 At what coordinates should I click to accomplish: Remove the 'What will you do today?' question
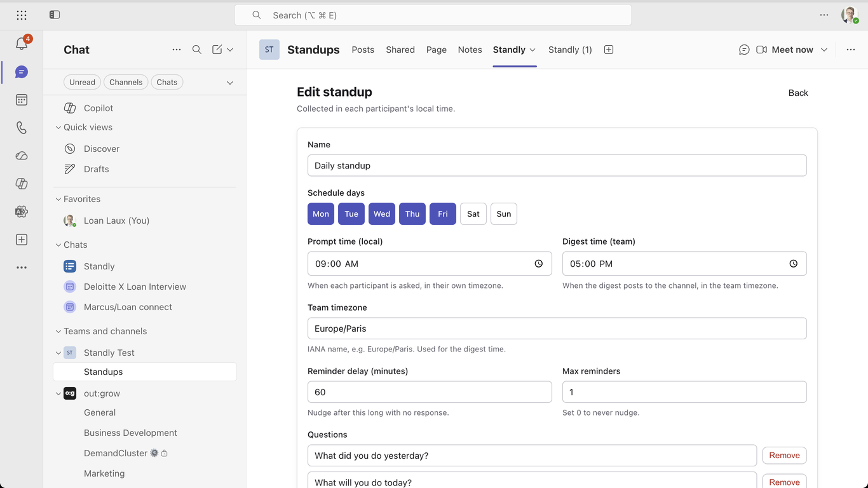tap(785, 482)
